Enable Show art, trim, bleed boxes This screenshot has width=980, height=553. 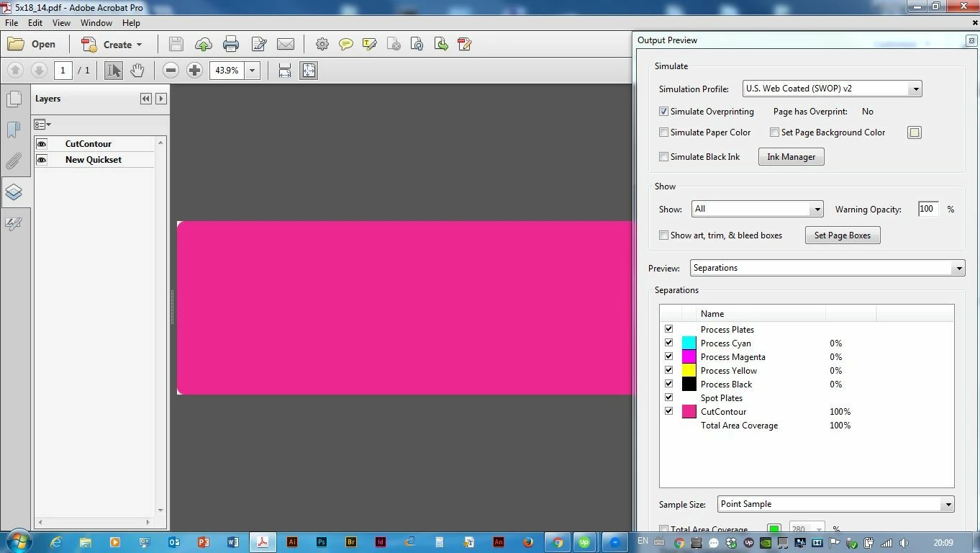tap(663, 235)
